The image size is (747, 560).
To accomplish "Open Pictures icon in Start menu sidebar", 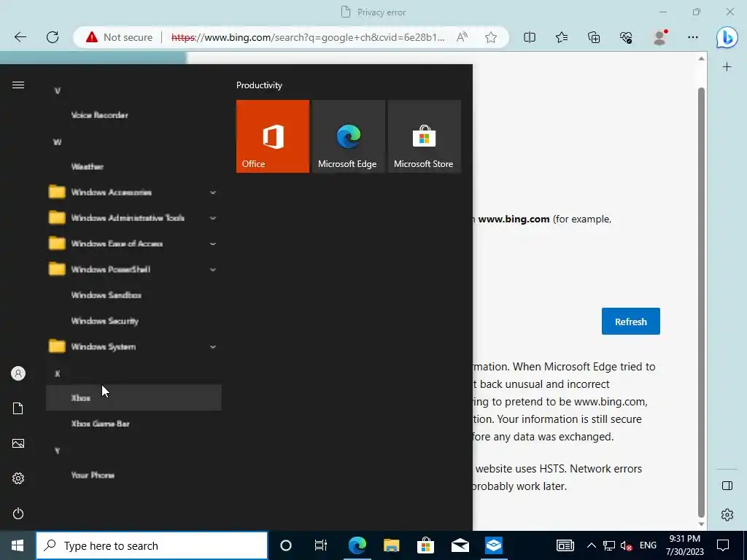I will [x=18, y=443].
